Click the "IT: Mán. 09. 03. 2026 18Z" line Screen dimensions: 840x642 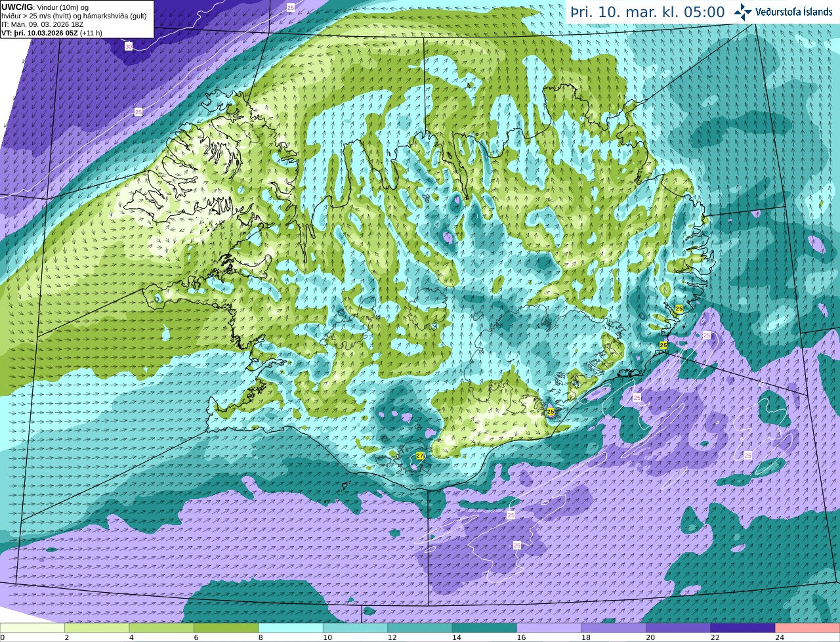tap(42, 24)
